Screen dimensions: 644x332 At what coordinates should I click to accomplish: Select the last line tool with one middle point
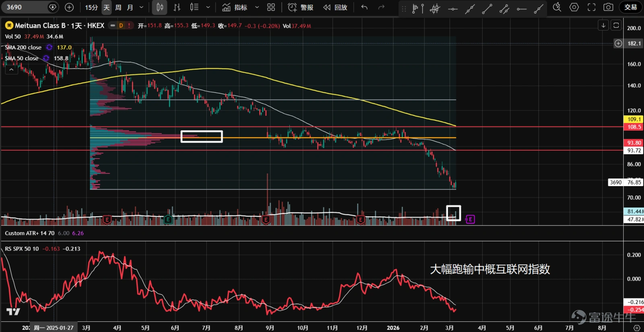pos(539,8)
